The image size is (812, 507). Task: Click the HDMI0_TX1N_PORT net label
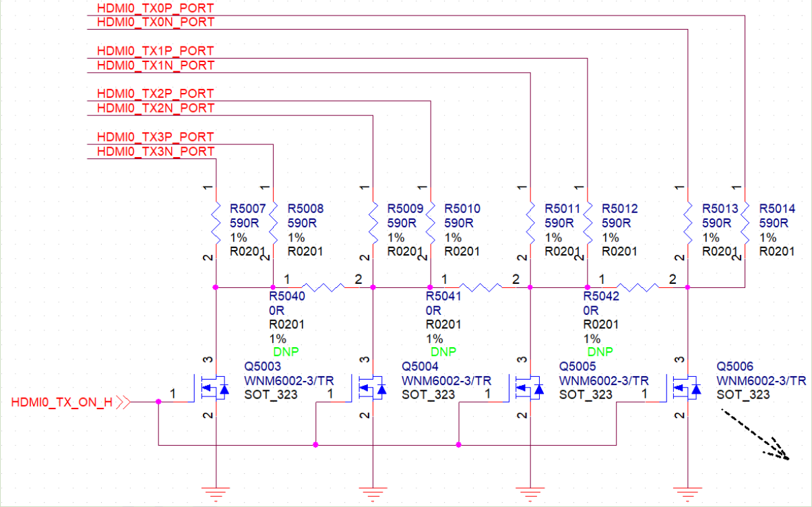156,65
